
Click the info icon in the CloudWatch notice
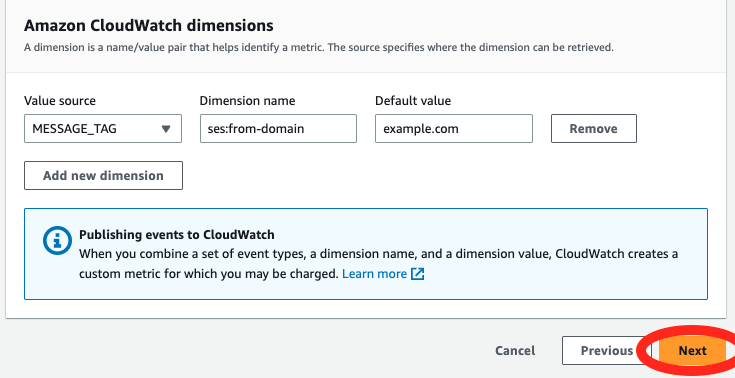[x=57, y=241]
